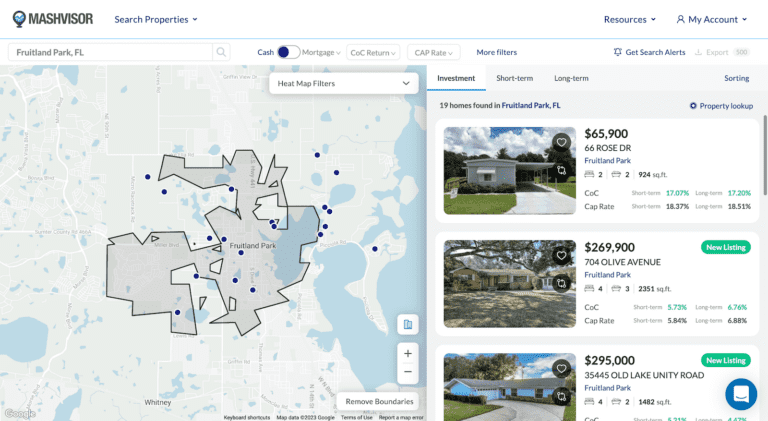Screen dimensions: 768x421
Task: Open the CoC Return filter dropdown
Action: click(x=372, y=52)
